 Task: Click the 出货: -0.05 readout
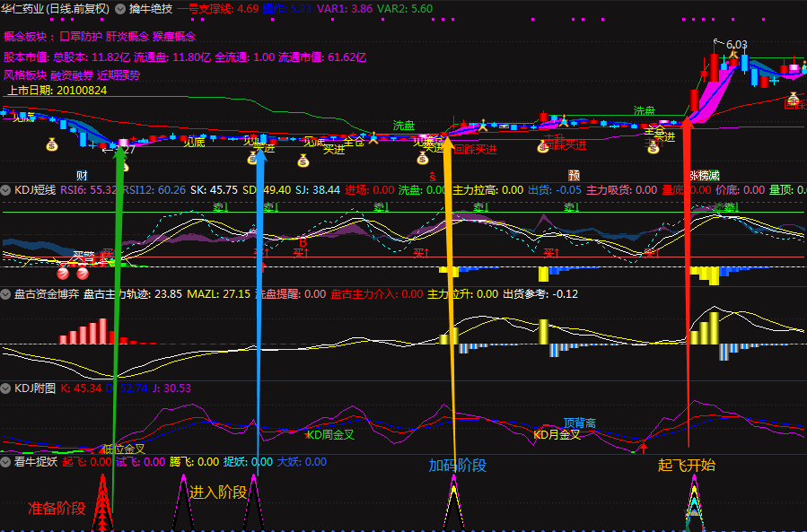[555, 190]
